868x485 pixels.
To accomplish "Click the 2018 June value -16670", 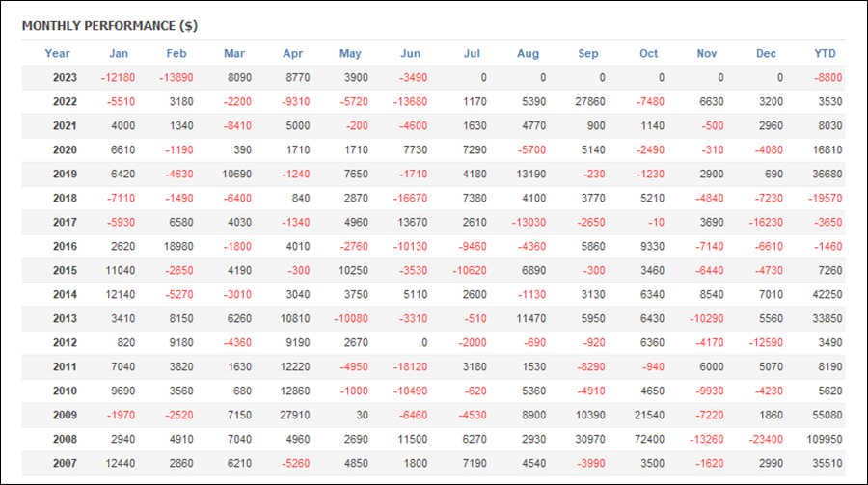I will point(410,199).
